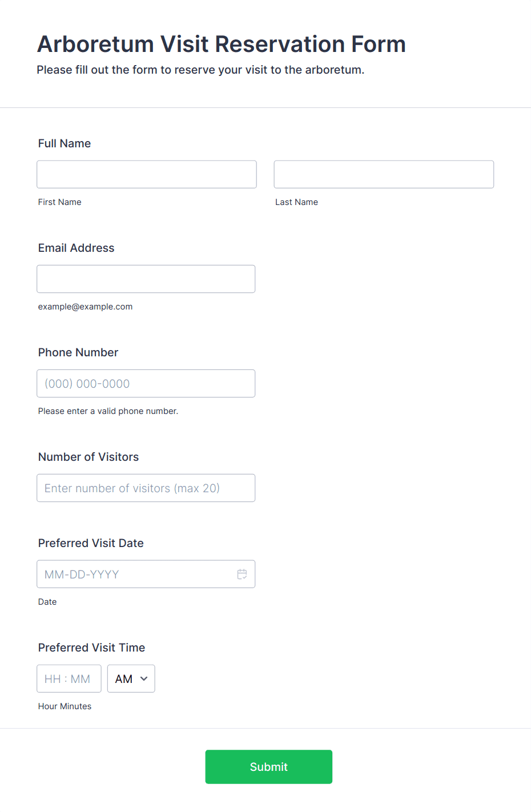Click the HH : MM time field
Image resolution: width=531 pixels, height=812 pixels.
point(69,678)
